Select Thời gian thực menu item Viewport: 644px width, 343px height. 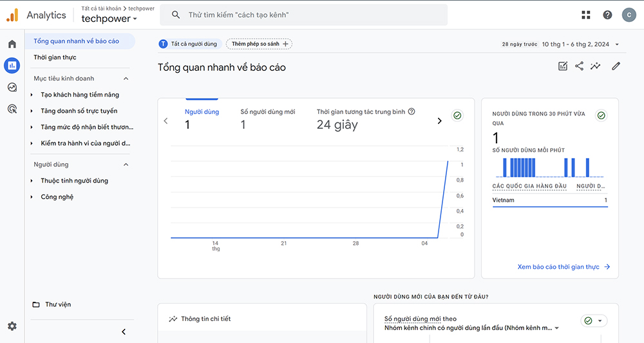point(55,57)
